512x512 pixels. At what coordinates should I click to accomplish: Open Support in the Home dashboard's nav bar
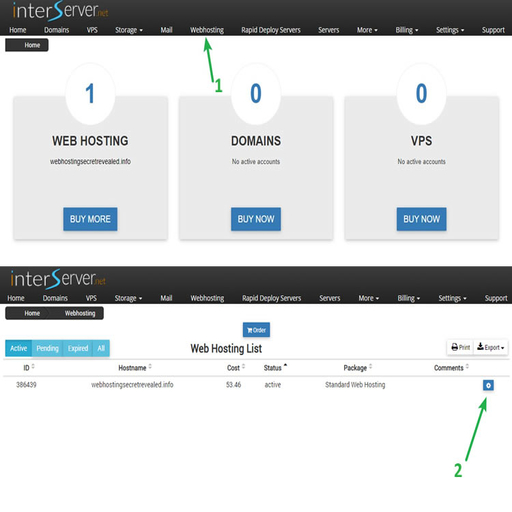pyautogui.click(x=493, y=30)
